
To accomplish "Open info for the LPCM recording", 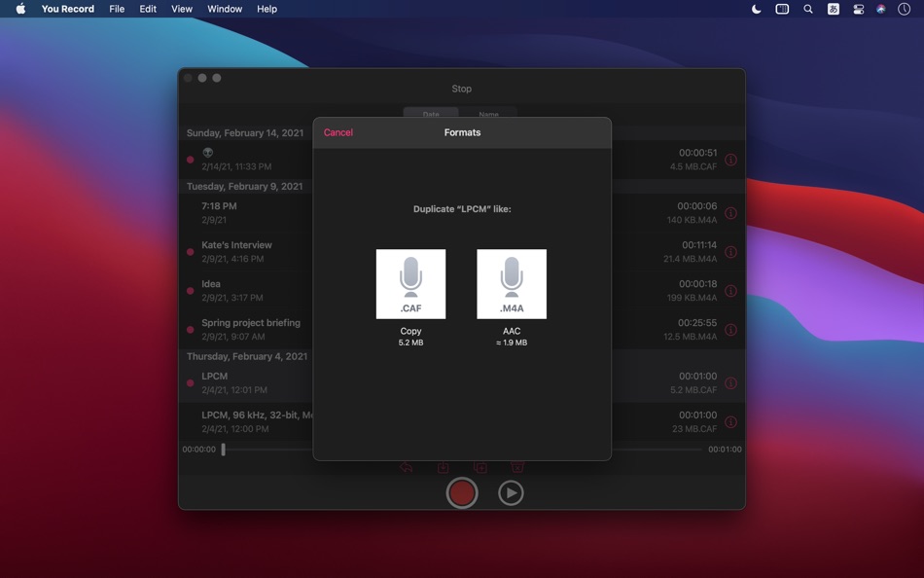I will 729,382.
